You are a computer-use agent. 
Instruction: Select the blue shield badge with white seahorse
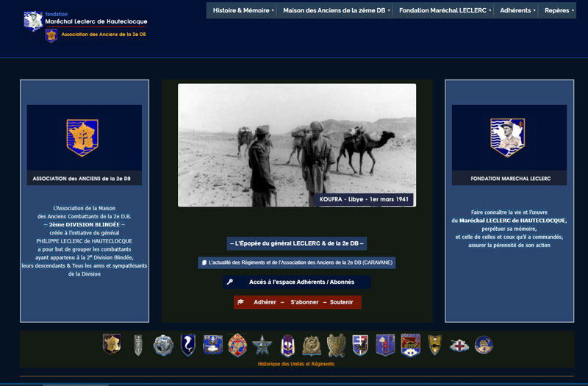[x=188, y=345]
